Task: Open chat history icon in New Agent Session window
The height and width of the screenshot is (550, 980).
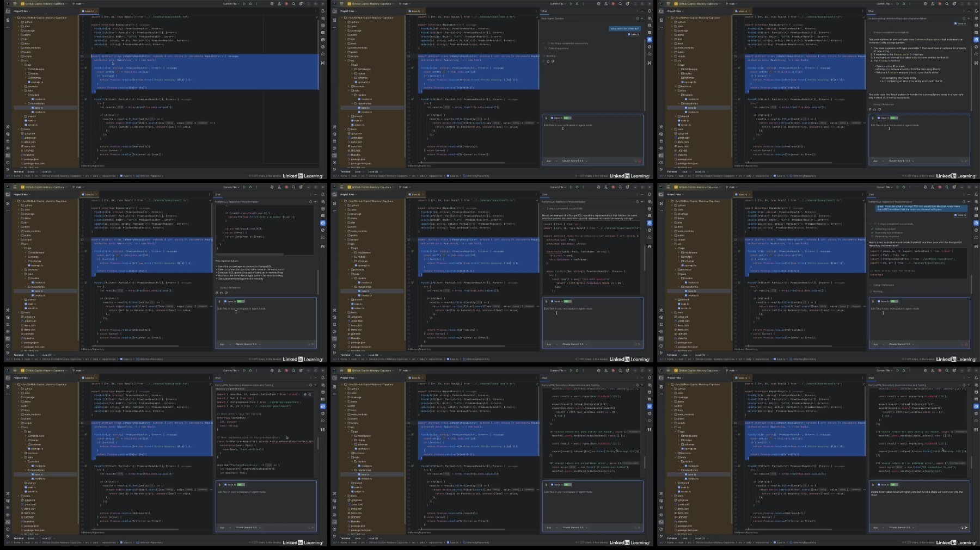Action: tap(637, 18)
